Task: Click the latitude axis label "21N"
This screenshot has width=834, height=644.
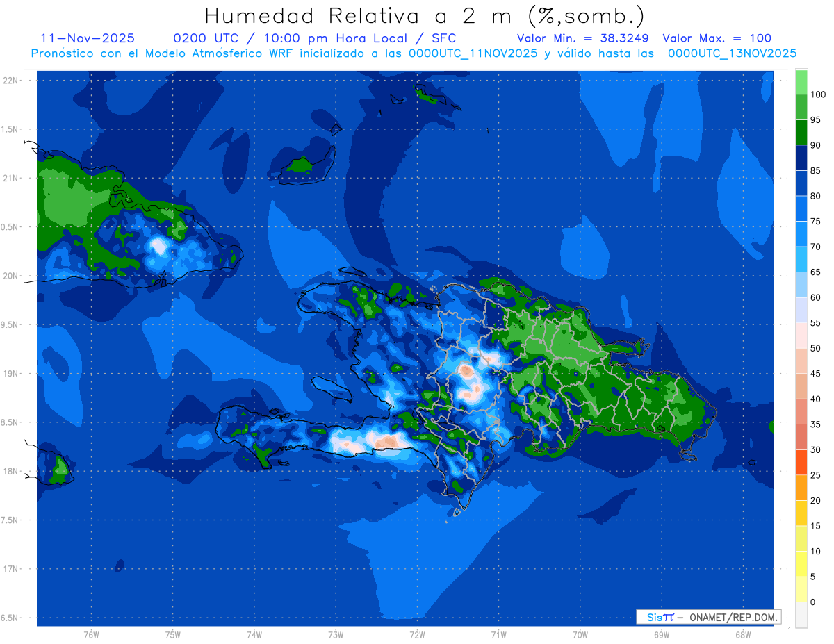Action: click(x=12, y=178)
